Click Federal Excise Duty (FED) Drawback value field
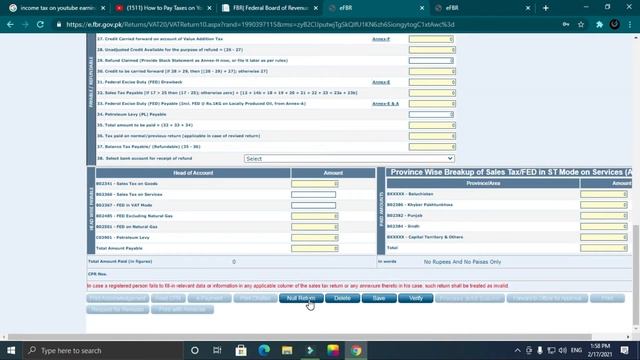The image size is (640, 360). click(x=432, y=82)
